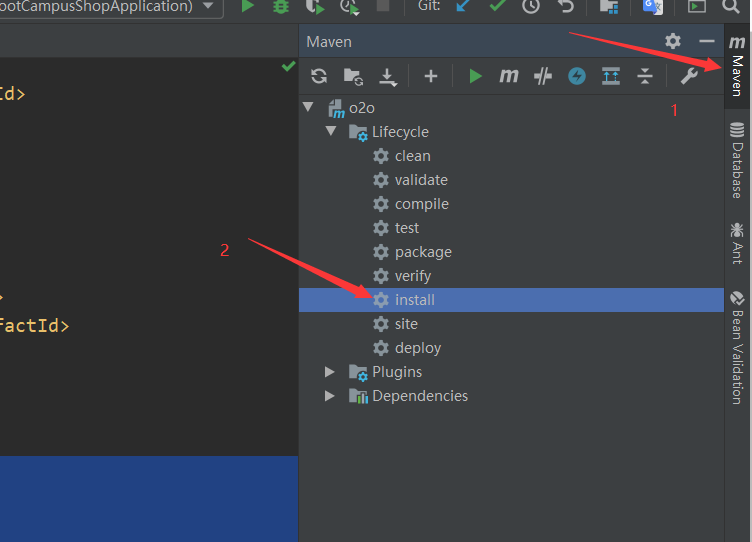Screen dimensions: 752x542
Task: Select the Plugins folder label
Action: [x=397, y=372]
